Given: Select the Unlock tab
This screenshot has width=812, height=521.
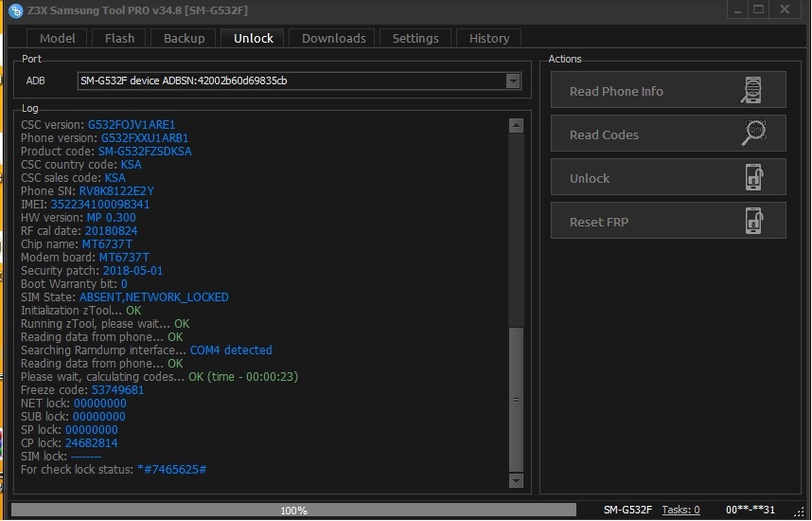Looking at the screenshot, I should coord(254,38).
